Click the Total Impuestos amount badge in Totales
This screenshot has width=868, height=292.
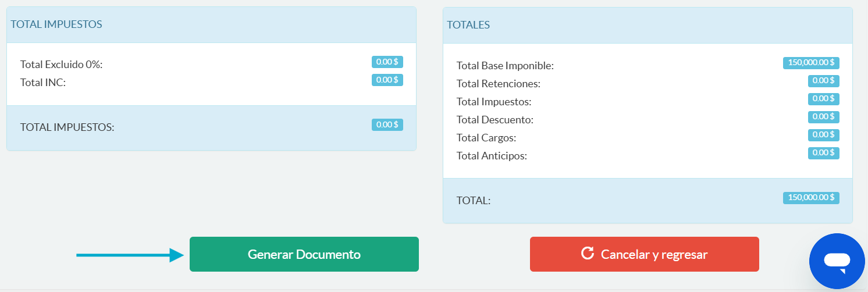click(x=823, y=99)
